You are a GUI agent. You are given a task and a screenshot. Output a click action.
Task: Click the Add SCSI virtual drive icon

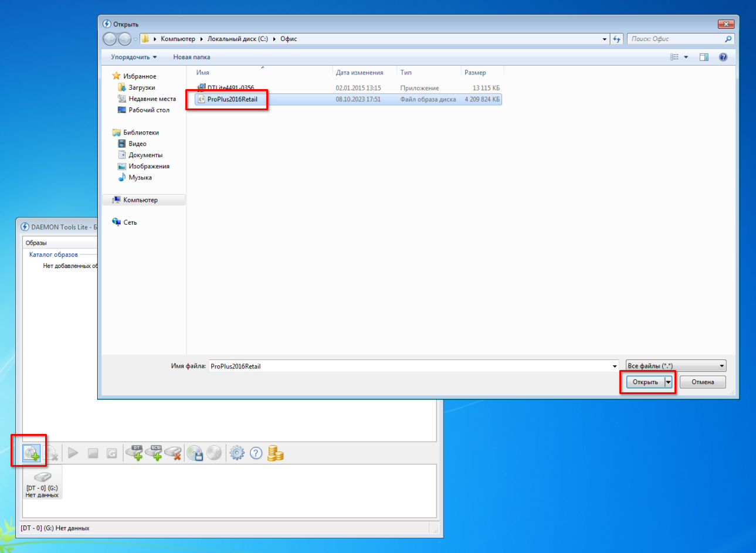154,453
